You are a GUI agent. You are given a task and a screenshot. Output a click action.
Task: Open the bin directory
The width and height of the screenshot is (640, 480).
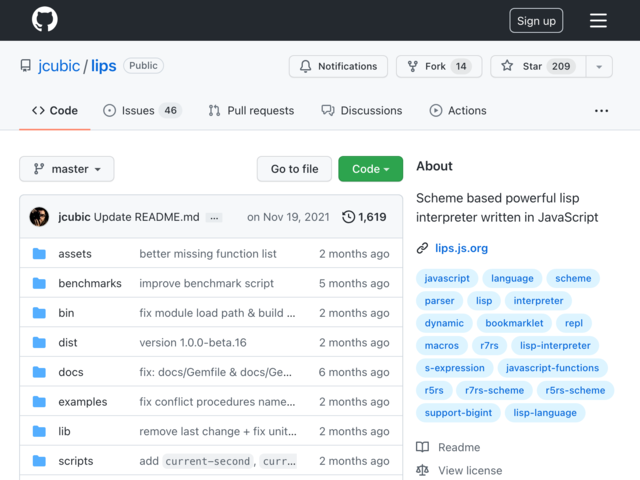point(66,313)
